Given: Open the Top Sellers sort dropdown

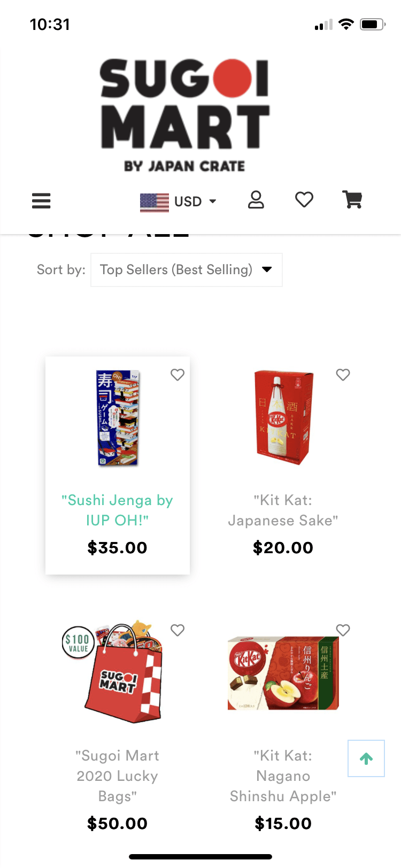Looking at the screenshot, I should point(186,270).
